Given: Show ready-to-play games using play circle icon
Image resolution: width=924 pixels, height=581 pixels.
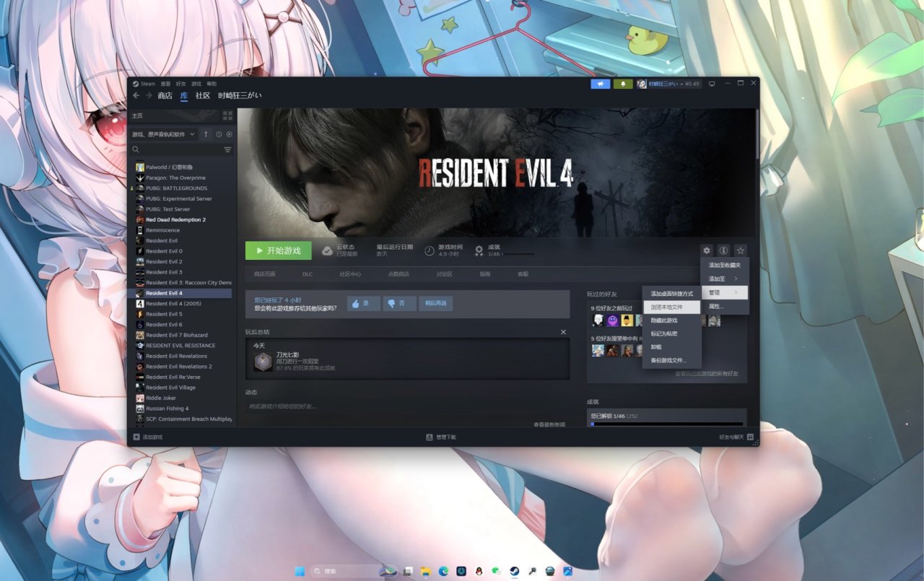Looking at the screenshot, I should click(x=230, y=134).
